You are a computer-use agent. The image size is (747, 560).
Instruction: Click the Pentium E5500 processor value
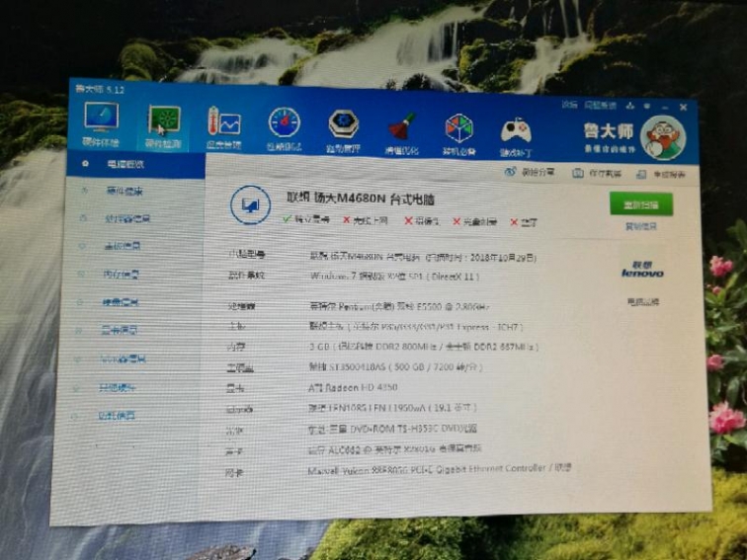coord(400,307)
